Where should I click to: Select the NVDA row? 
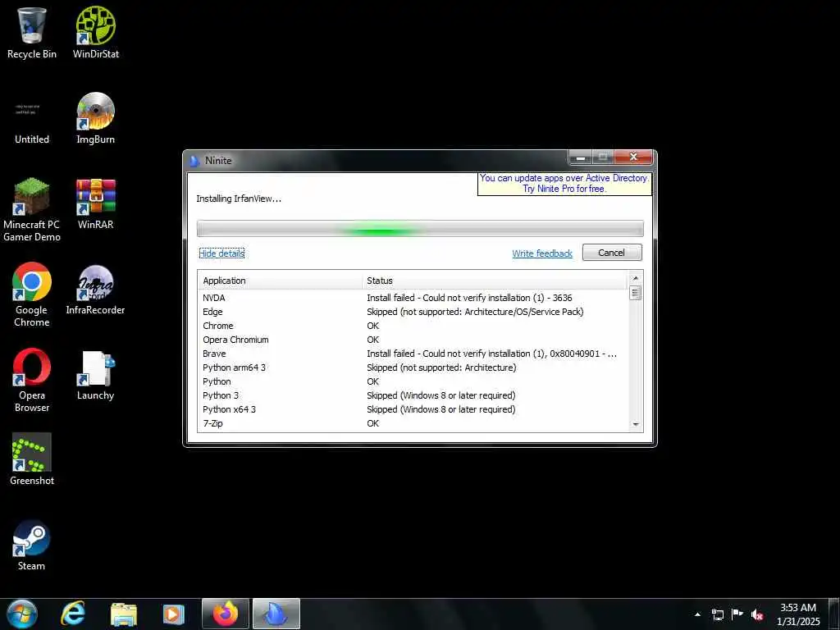click(413, 297)
